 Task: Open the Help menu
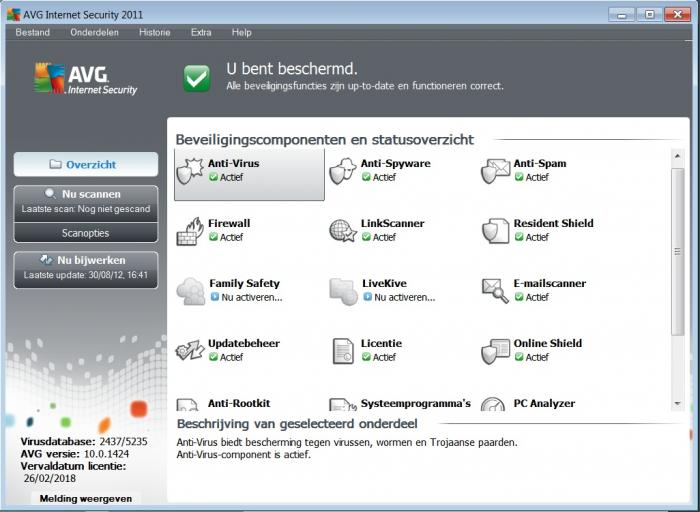tap(242, 33)
